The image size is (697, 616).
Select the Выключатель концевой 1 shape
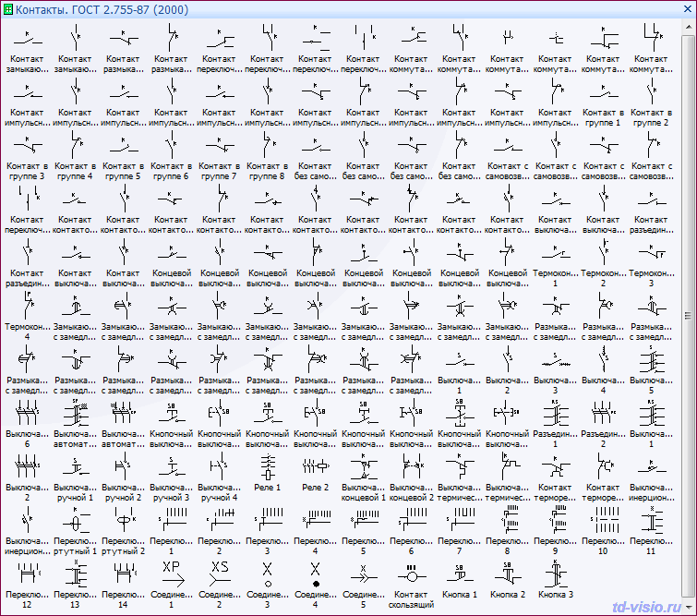(x=363, y=465)
